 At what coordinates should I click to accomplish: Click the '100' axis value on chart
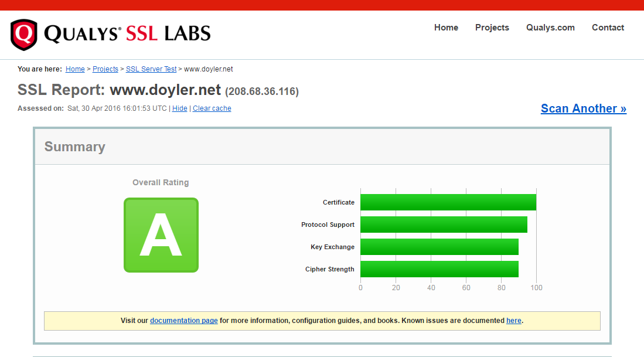pos(536,288)
